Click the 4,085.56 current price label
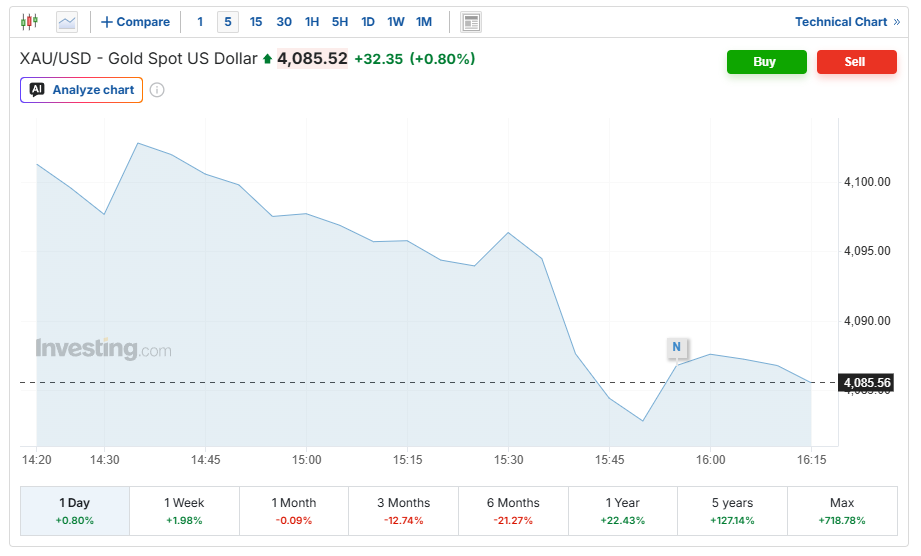The image size is (921, 556). pos(867,383)
